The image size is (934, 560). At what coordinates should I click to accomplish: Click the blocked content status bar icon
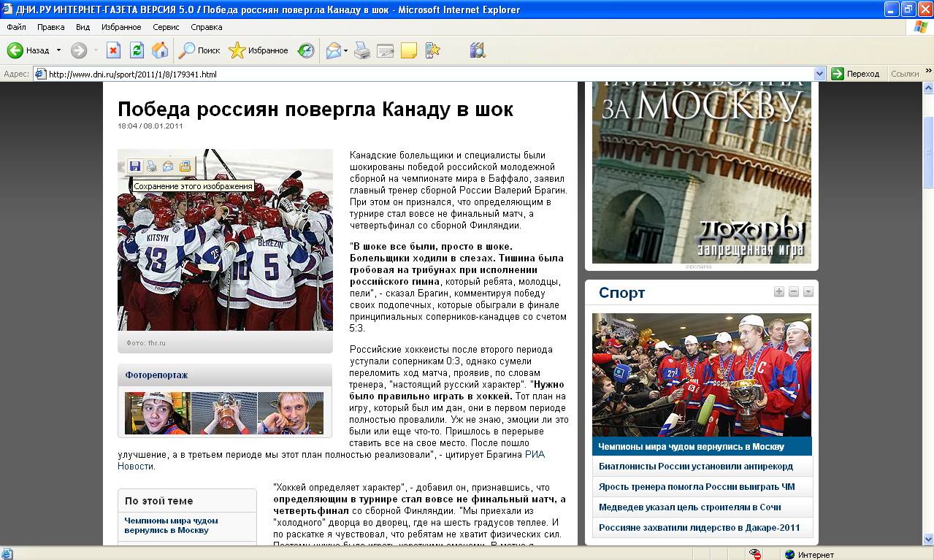756,554
